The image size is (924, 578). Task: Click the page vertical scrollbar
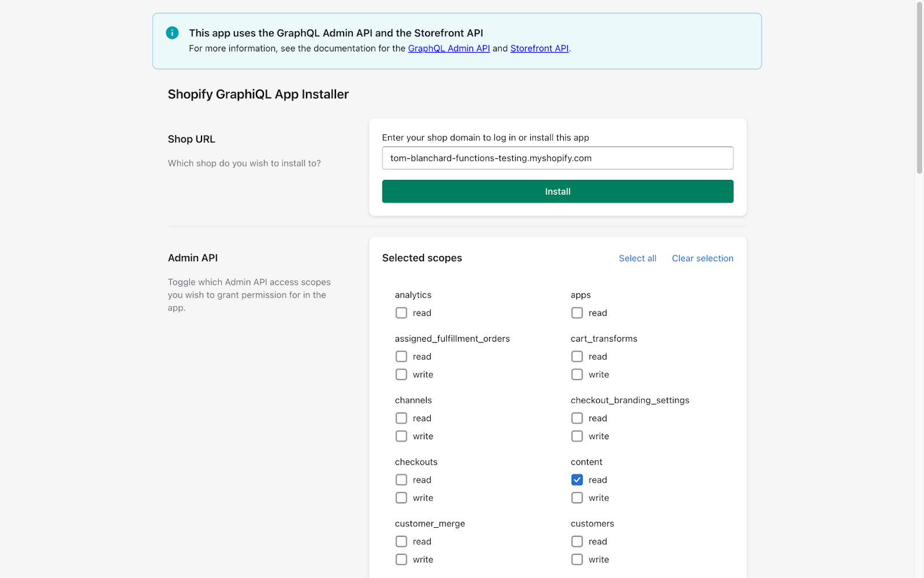point(919,88)
